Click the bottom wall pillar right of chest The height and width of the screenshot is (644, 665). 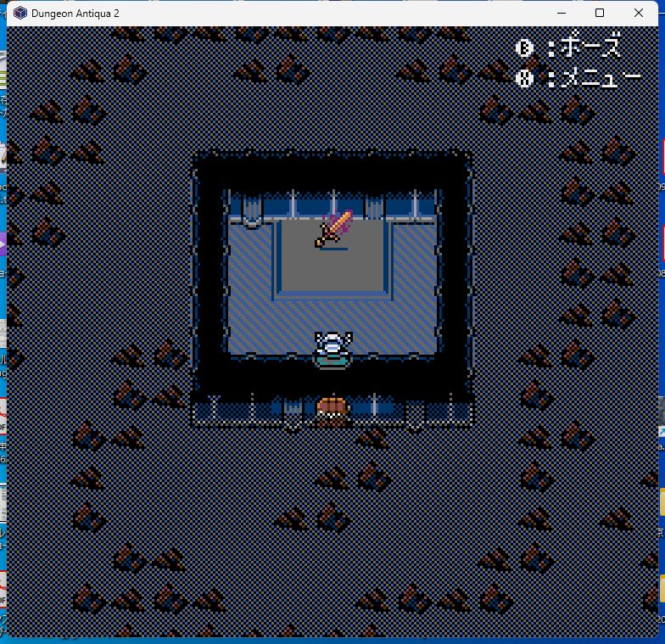point(414,412)
